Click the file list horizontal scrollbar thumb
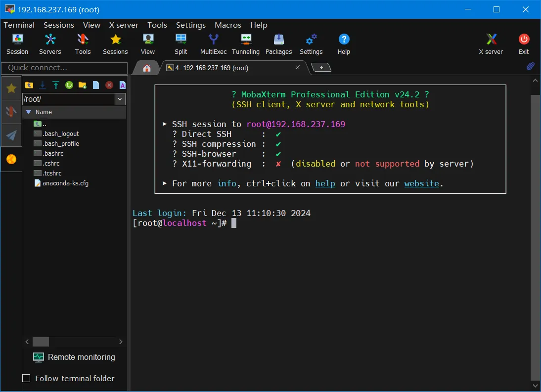 [41, 342]
